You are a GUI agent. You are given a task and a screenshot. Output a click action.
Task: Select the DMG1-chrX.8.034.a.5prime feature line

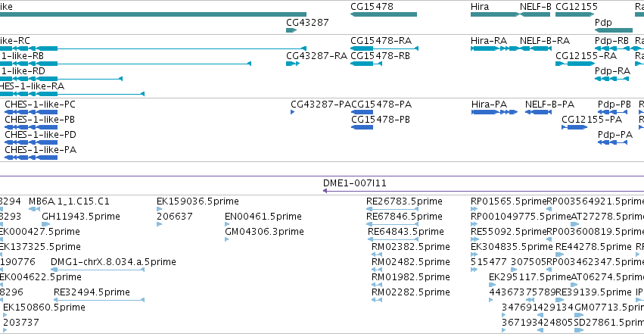tap(98, 270)
